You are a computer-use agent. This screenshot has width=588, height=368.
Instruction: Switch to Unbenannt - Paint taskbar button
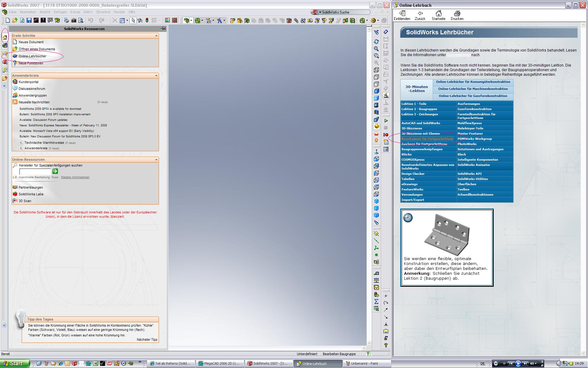[366, 363]
